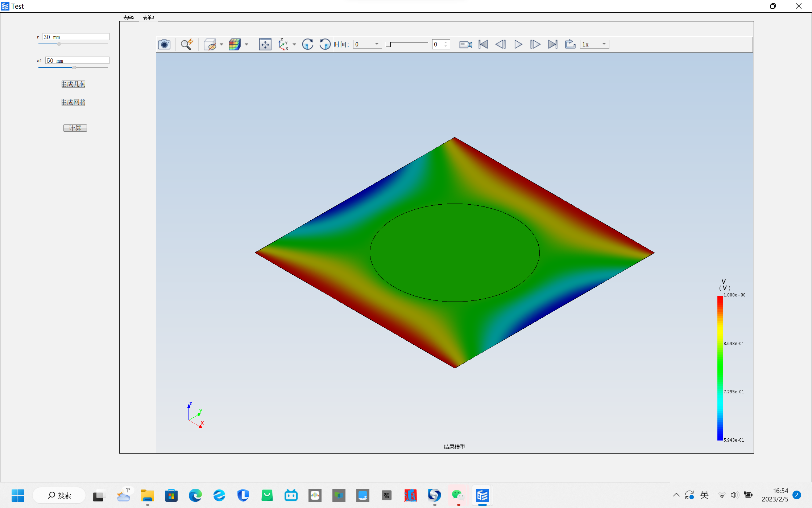Screen dimensions: 812x508
Task: Select the rainbow cube render mode icon
Action: pos(235,44)
